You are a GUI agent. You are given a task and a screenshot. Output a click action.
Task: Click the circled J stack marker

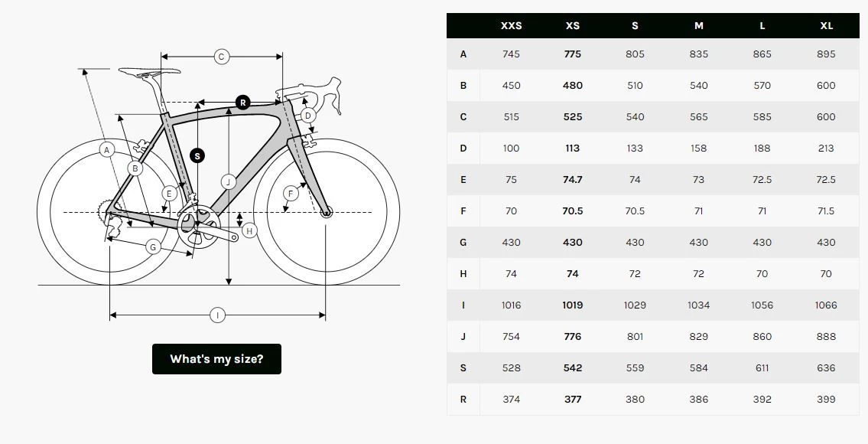[228, 181]
